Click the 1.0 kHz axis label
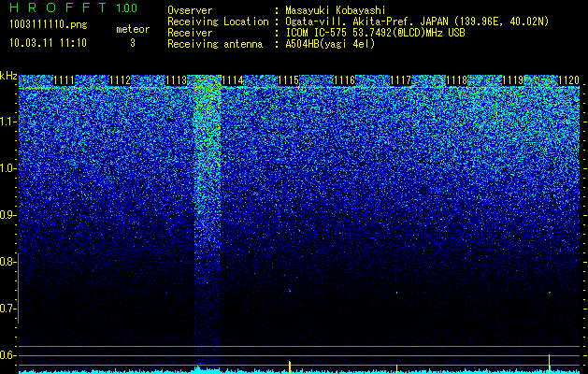Viewport: 588px width, 374px height. 7,168
